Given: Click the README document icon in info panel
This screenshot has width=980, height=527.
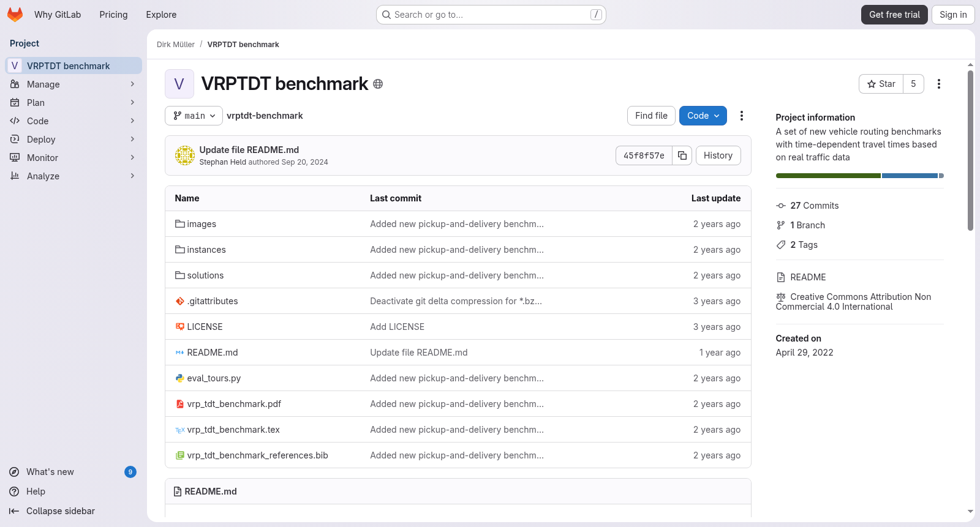Looking at the screenshot, I should 781,277.
